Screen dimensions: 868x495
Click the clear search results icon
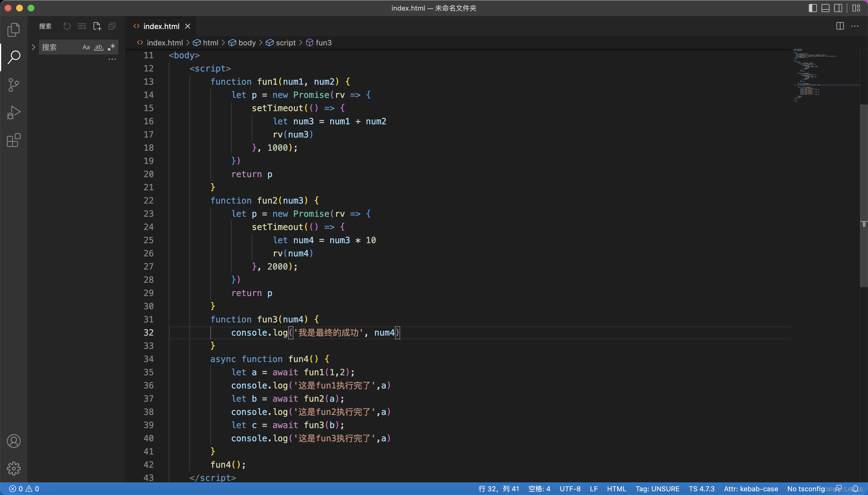(x=82, y=26)
